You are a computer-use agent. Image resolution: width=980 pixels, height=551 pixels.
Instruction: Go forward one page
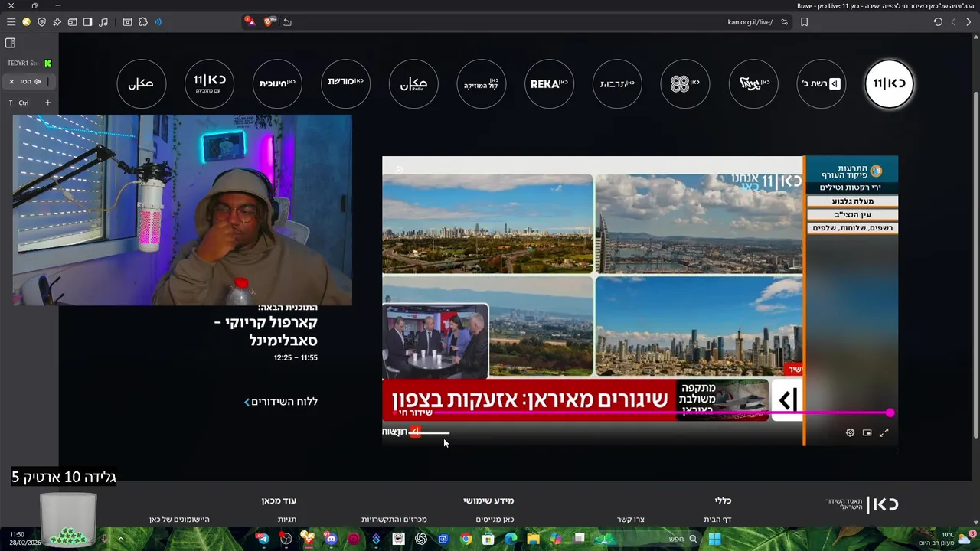tap(953, 22)
